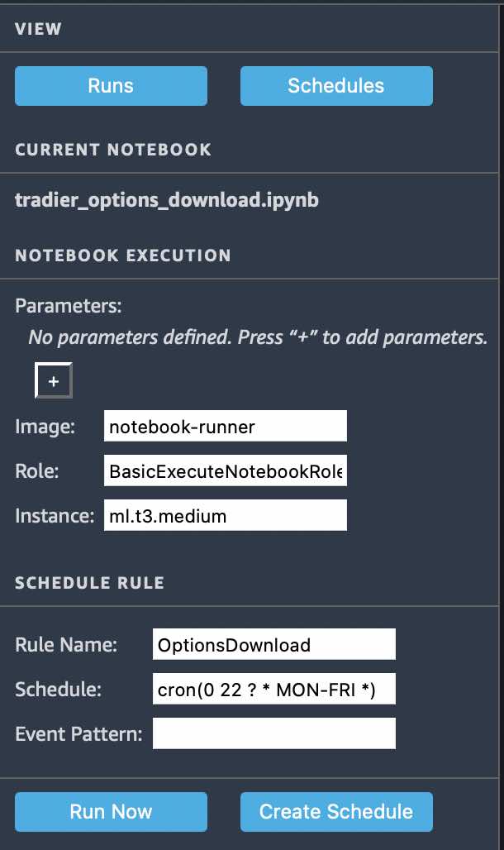Edit the Image field containing notebook-runner

(225, 426)
